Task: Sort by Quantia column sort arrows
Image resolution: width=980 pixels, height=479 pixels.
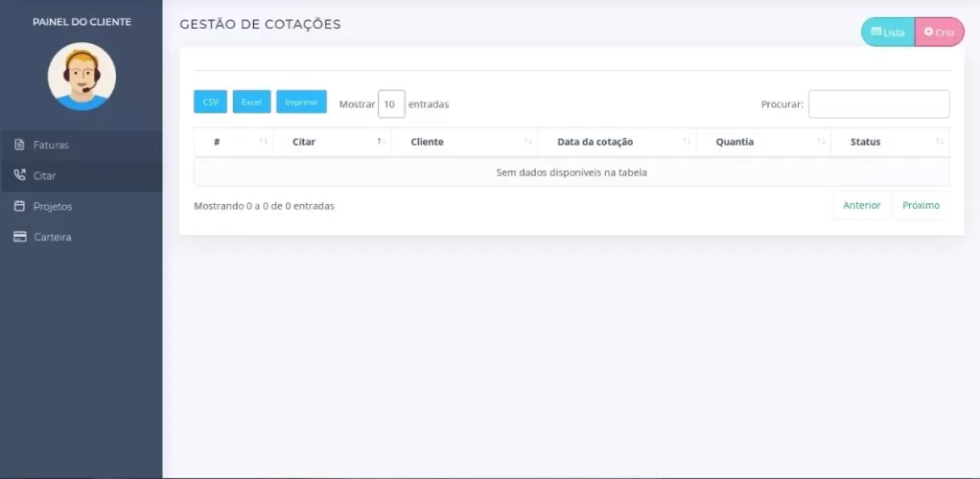Action: point(821,142)
